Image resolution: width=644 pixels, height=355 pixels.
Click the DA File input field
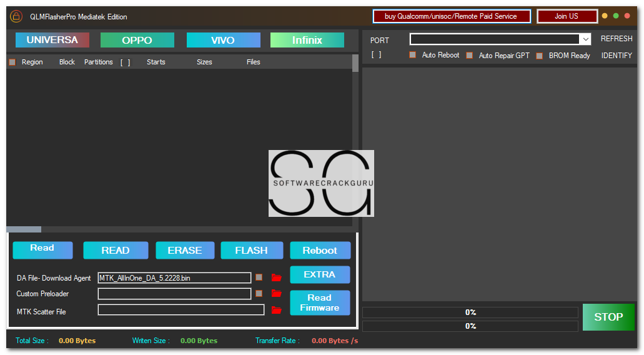tap(174, 277)
